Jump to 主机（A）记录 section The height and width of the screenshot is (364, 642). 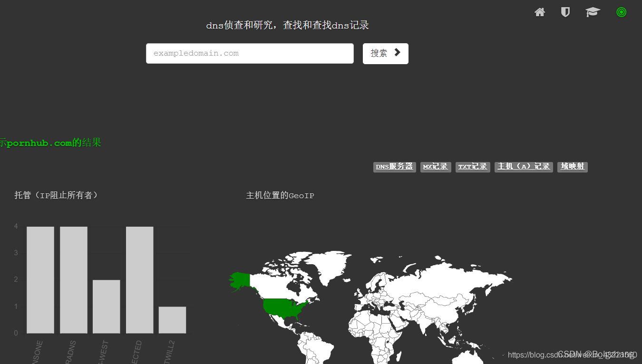[524, 167]
